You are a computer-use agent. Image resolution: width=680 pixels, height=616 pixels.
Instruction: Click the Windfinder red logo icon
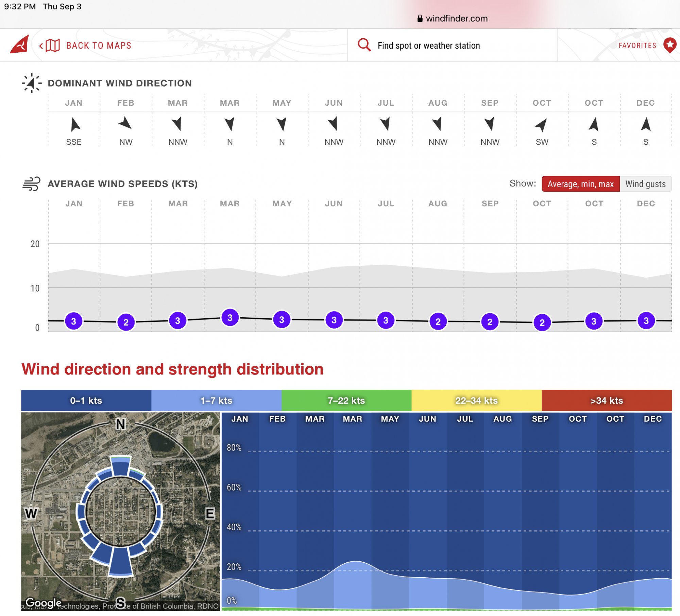(x=19, y=44)
